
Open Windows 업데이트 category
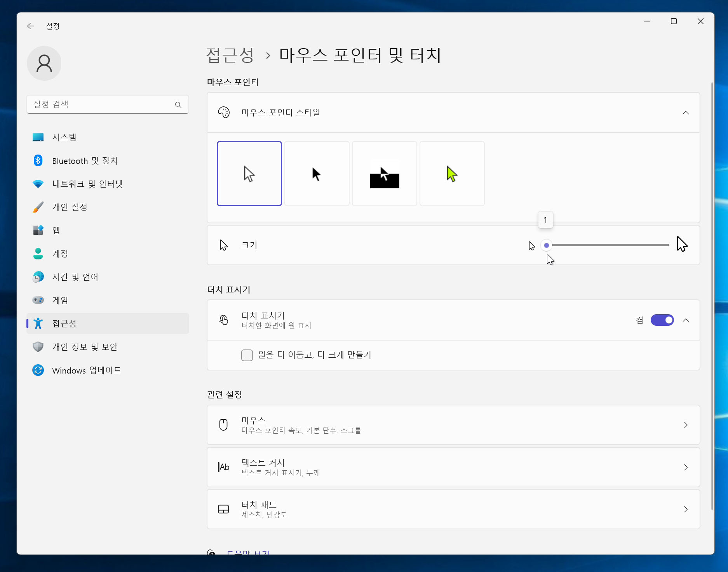[x=108, y=370]
